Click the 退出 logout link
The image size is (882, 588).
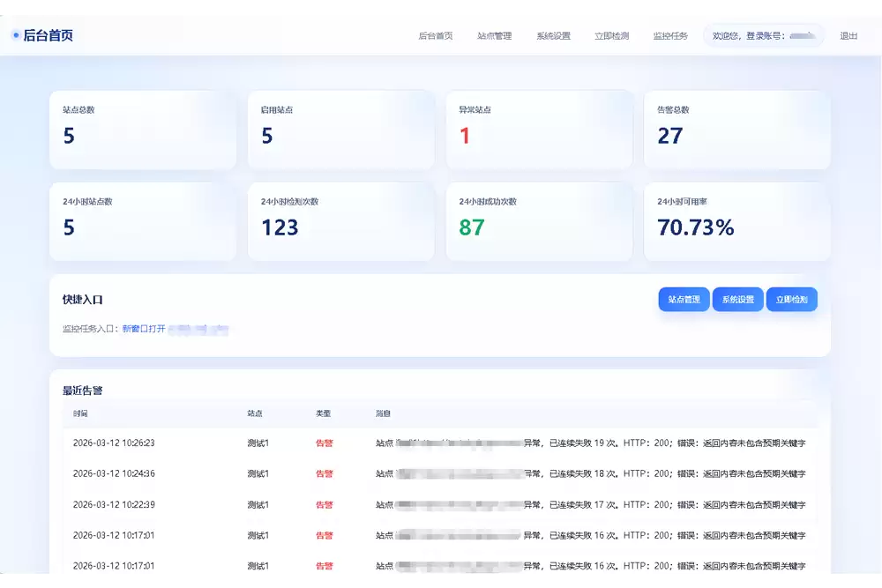pyautogui.click(x=848, y=36)
